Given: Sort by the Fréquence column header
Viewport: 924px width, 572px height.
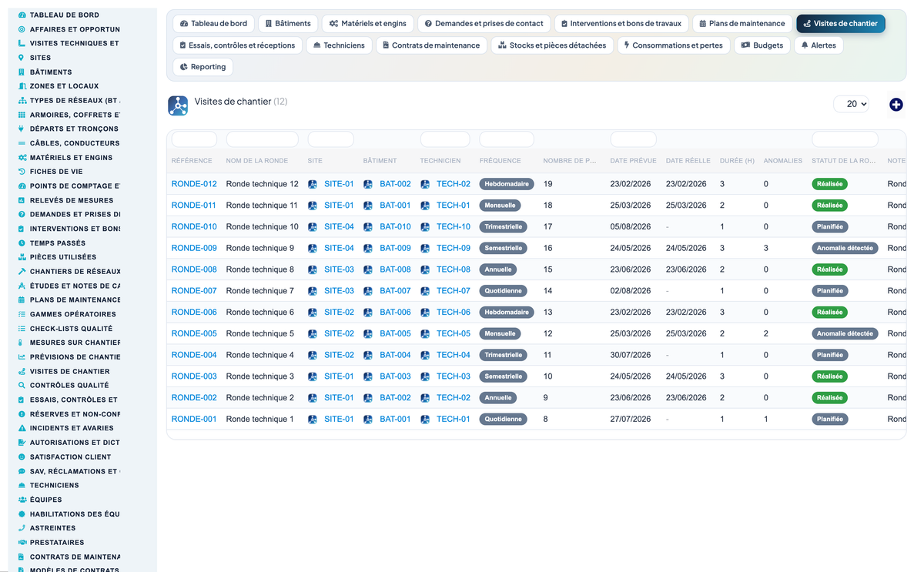Looking at the screenshot, I should point(500,161).
